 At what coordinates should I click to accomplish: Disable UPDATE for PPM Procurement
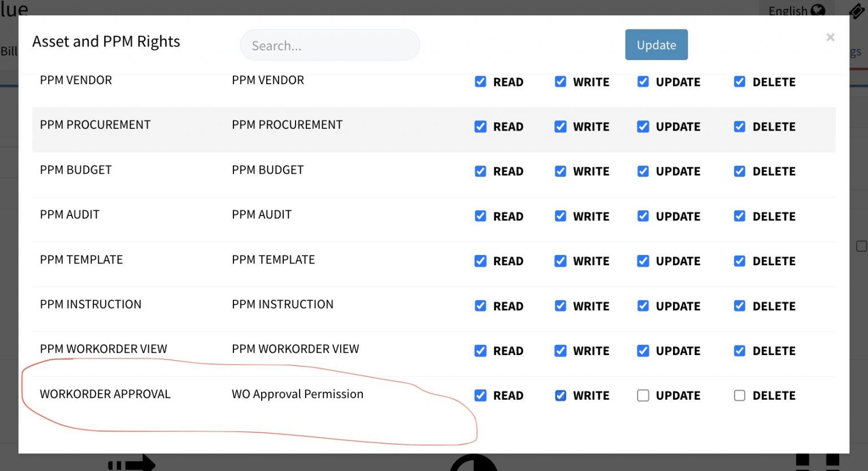pyautogui.click(x=643, y=127)
